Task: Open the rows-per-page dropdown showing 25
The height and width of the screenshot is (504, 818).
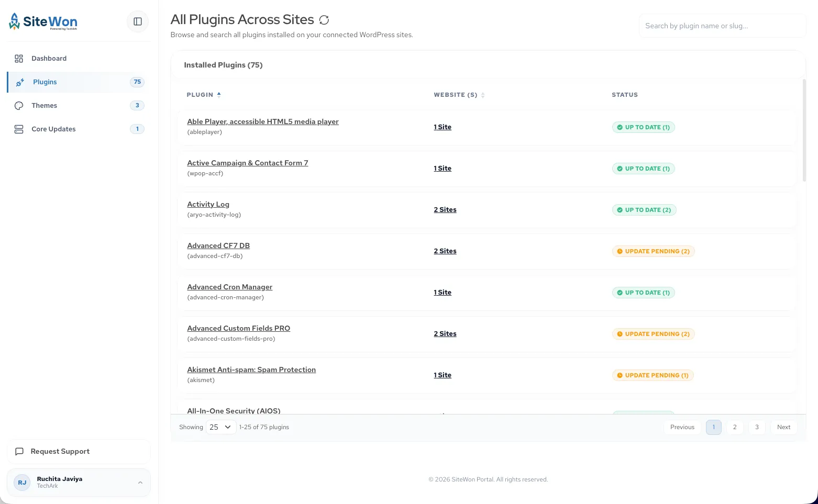Action: pyautogui.click(x=221, y=427)
